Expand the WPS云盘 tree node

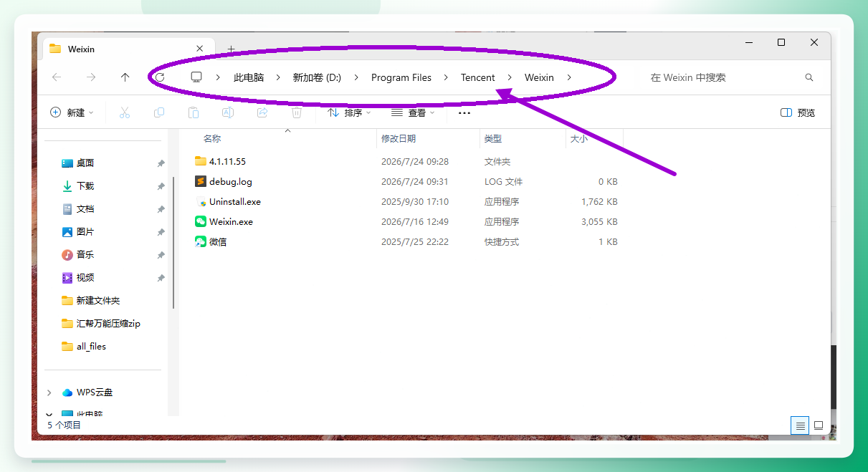[x=49, y=392]
